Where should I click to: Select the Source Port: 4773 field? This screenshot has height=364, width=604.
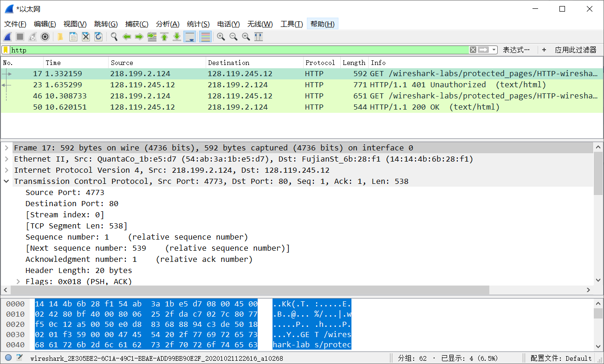[x=65, y=192]
